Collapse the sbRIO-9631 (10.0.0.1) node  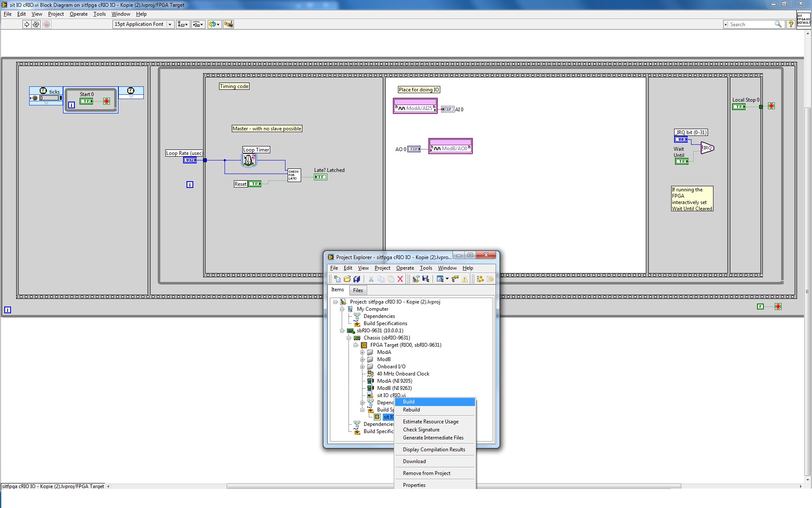[x=342, y=331]
